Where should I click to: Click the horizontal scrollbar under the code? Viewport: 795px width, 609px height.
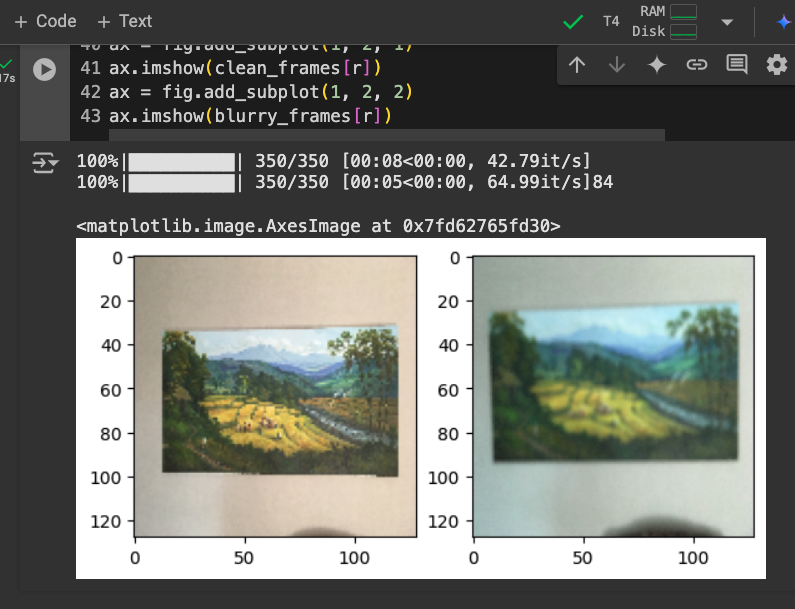coord(386,134)
